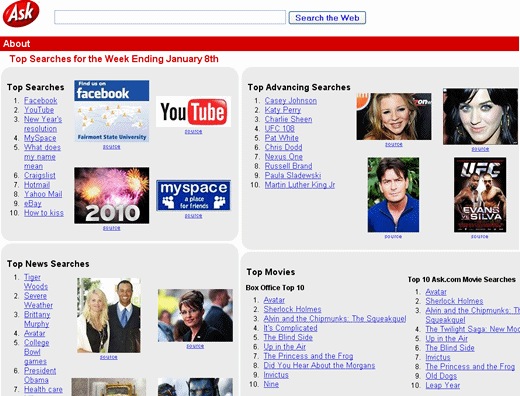Open the College Bowl games link
The height and width of the screenshot is (396, 520).
(36, 352)
